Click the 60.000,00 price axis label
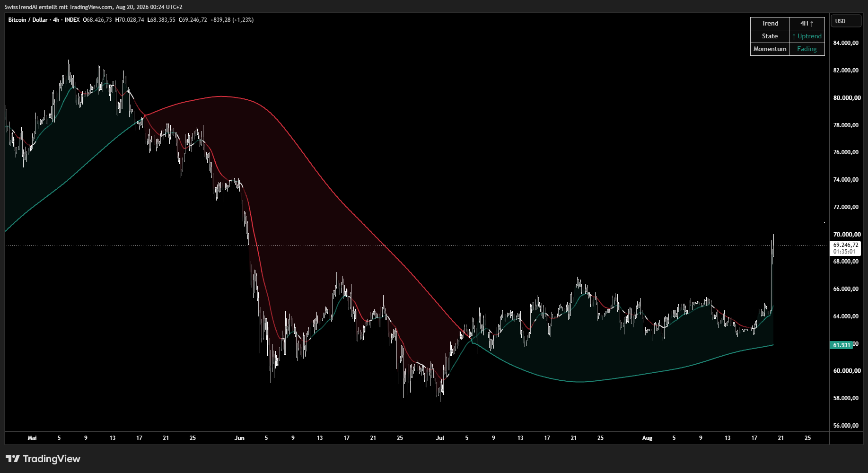The image size is (868, 473). click(846, 371)
